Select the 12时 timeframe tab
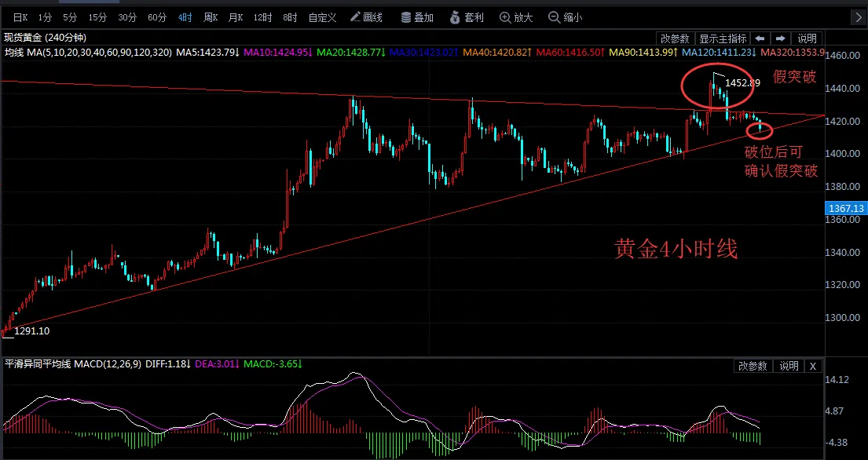 [x=263, y=18]
